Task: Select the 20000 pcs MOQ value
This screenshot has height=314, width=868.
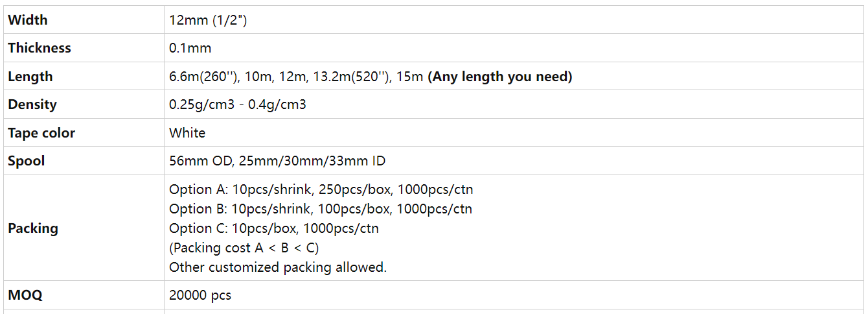Action: coord(200,295)
